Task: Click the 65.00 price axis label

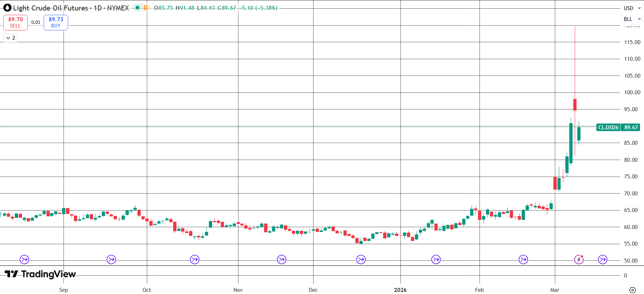Action: point(631,210)
